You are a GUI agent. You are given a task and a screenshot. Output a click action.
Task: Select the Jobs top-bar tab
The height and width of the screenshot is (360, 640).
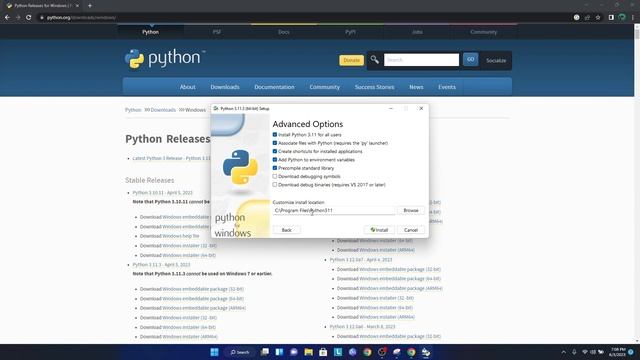coord(417,32)
